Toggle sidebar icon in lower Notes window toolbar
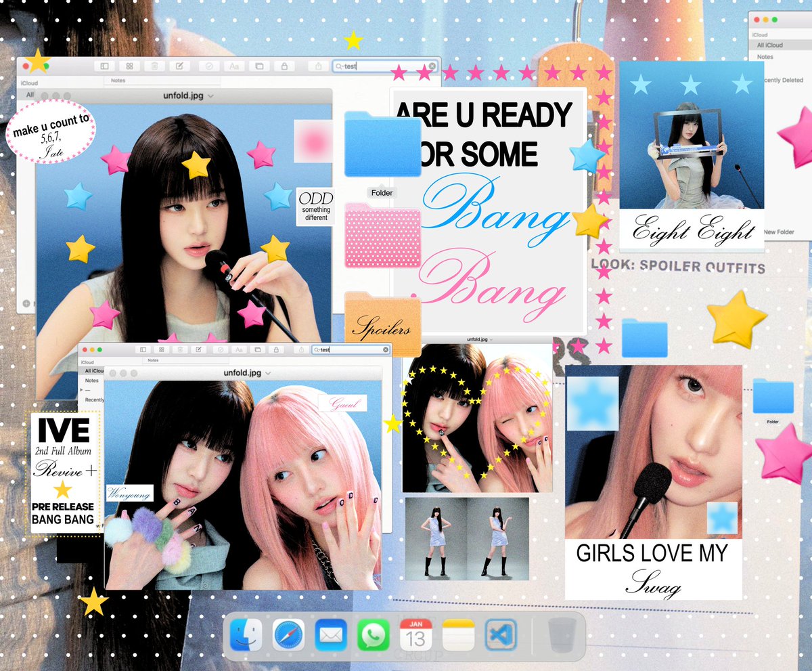The image size is (812, 671). tap(143, 349)
